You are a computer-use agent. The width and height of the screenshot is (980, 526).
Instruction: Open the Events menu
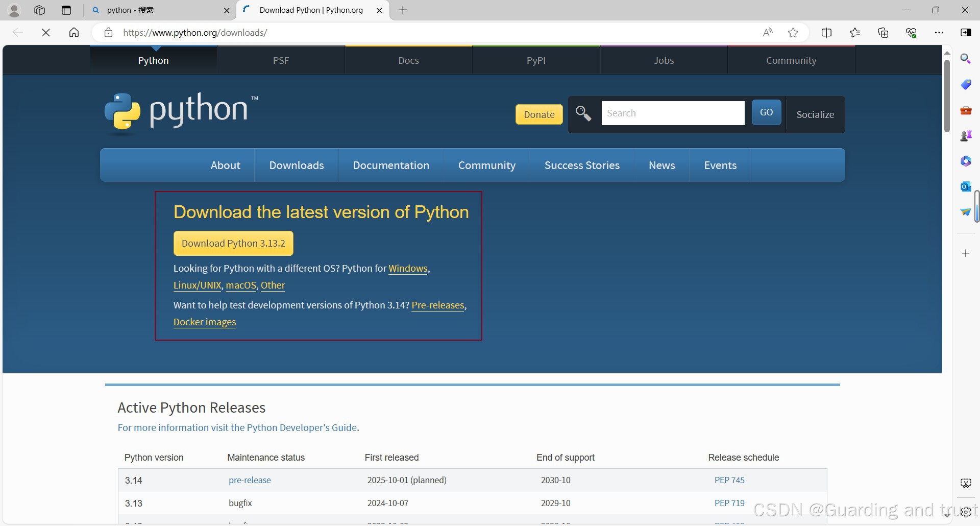tap(720, 165)
